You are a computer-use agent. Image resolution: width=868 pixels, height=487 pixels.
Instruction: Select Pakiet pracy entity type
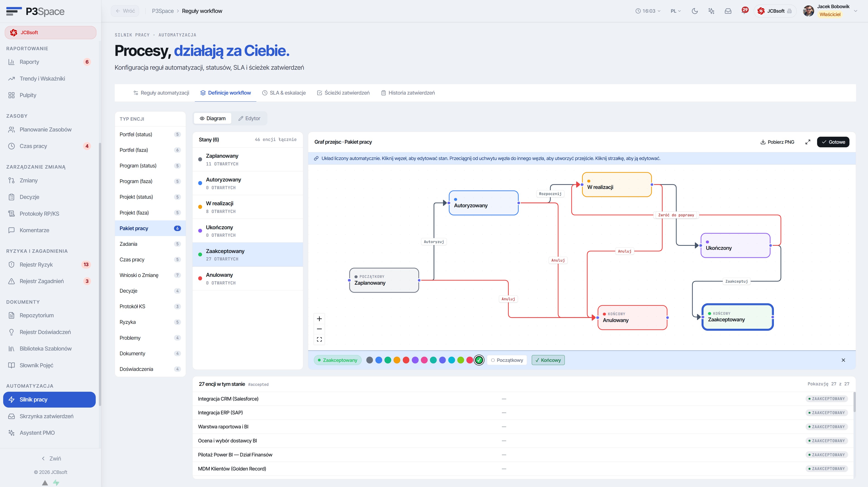150,229
